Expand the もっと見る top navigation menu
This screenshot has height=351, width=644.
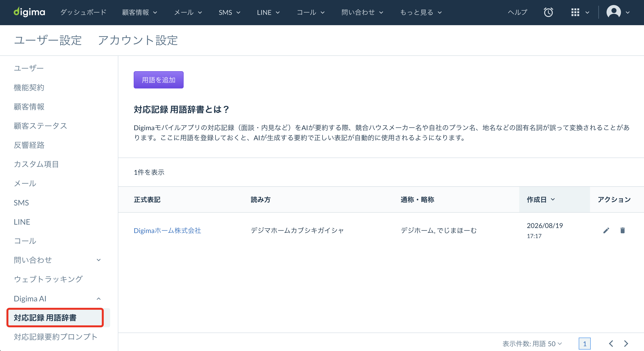point(421,12)
